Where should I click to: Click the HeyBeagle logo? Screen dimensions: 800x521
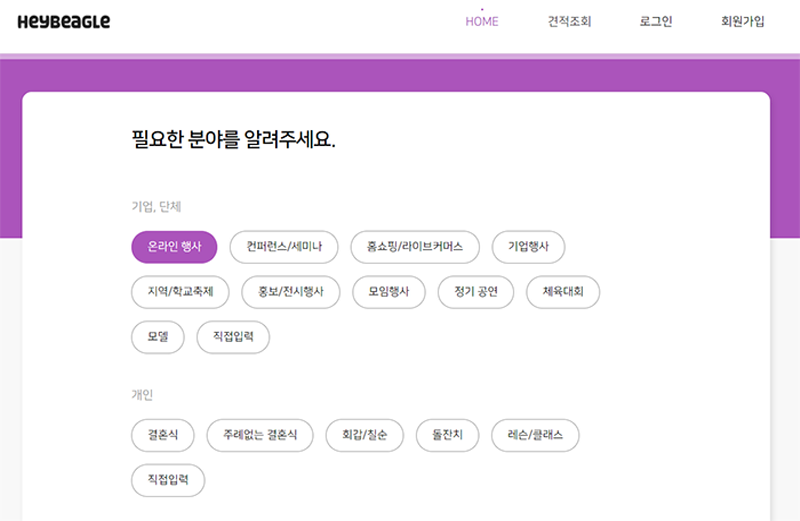pos(64,22)
